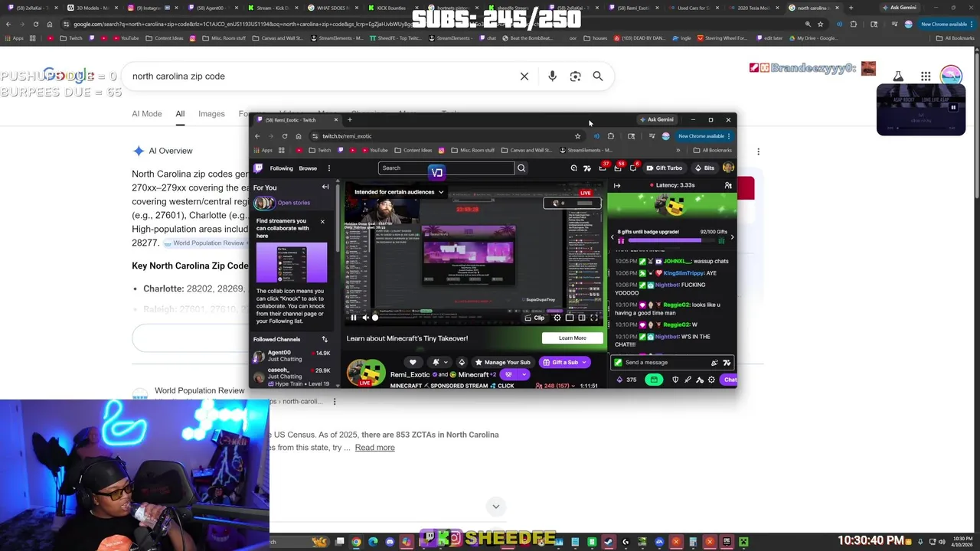Click Gift Turbo button on Twitch

click(x=665, y=168)
